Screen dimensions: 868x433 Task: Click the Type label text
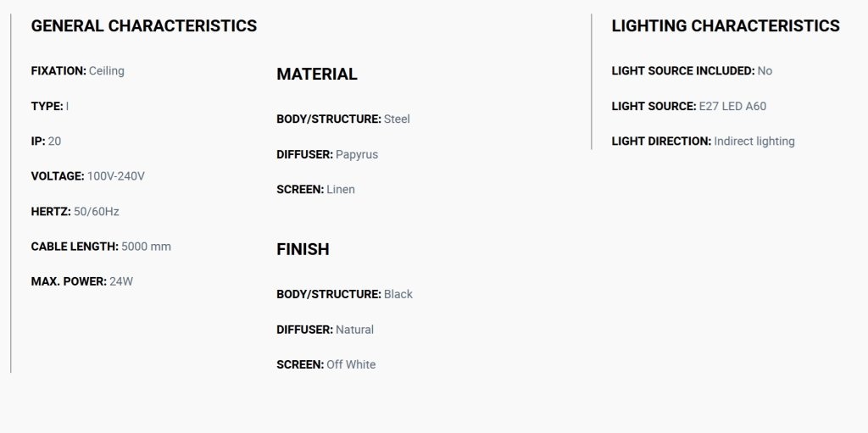[47, 106]
